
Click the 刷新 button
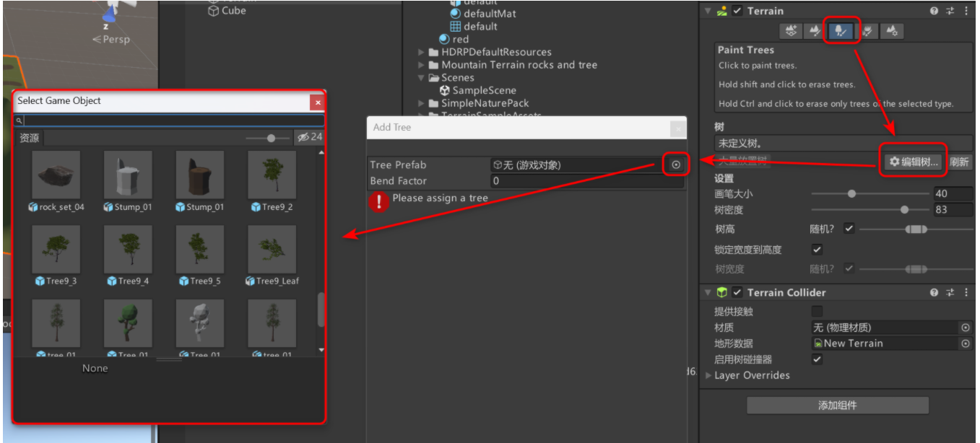[960, 162]
